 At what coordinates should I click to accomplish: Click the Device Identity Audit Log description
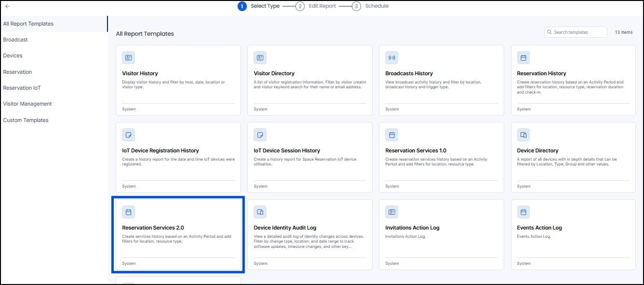pyautogui.click(x=309, y=241)
